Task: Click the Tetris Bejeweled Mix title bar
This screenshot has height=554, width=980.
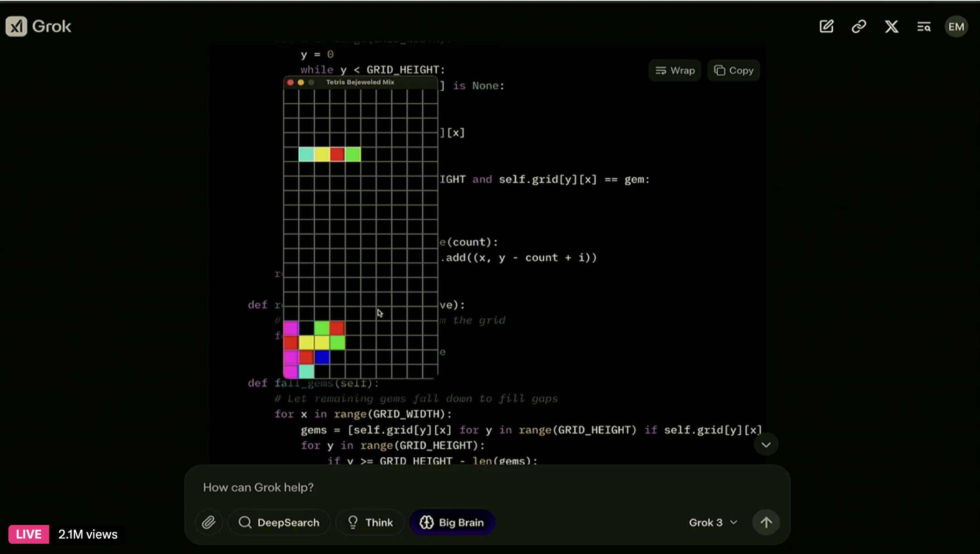Action: 360,82
